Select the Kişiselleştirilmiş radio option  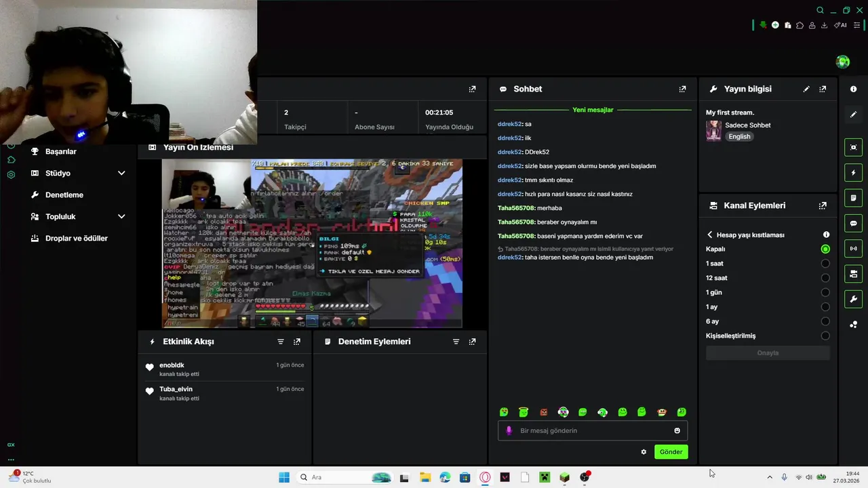(825, 336)
